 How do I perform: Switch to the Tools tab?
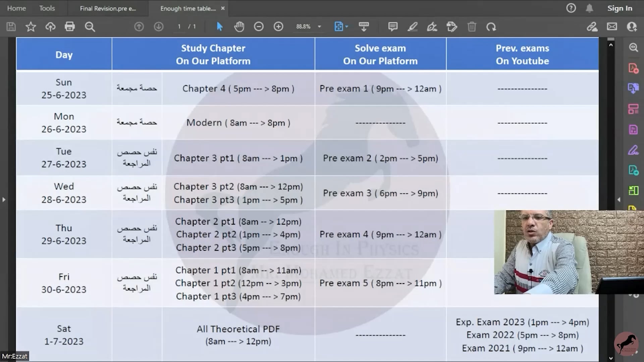coord(47,8)
